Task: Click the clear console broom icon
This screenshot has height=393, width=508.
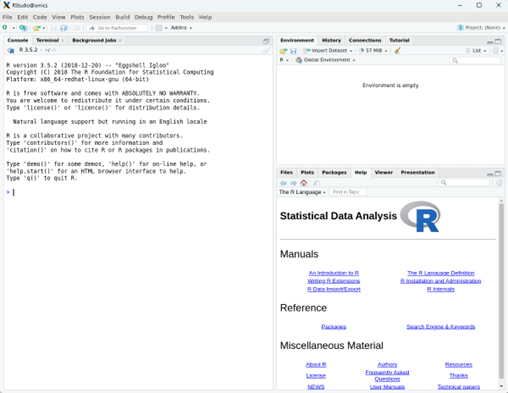Action: (x=266, y=50)
